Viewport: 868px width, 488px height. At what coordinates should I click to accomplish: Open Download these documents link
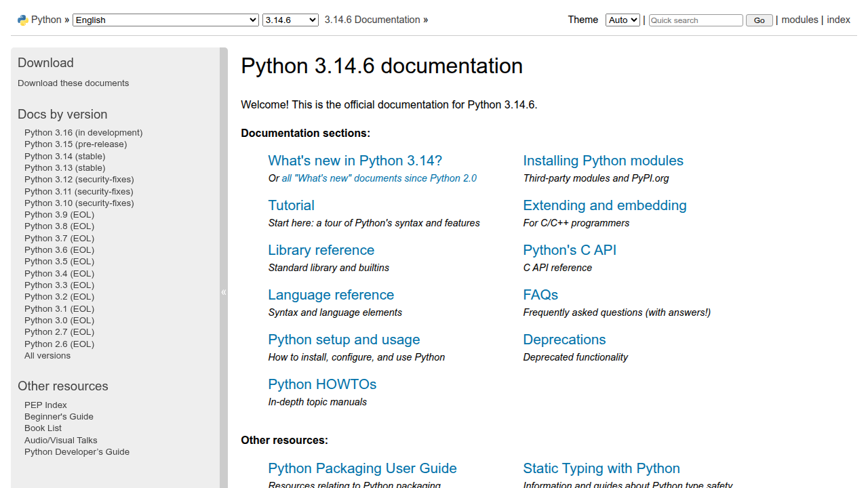73,83
